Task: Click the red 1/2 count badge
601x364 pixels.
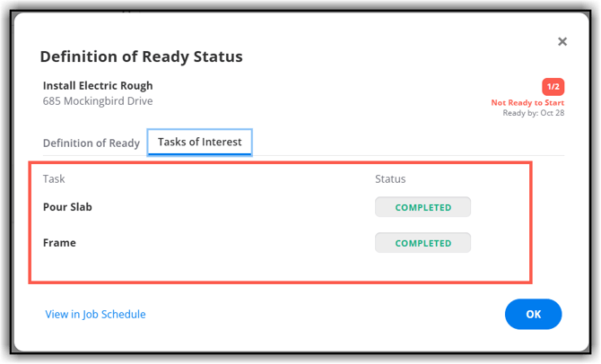Action: pos(553,87)
